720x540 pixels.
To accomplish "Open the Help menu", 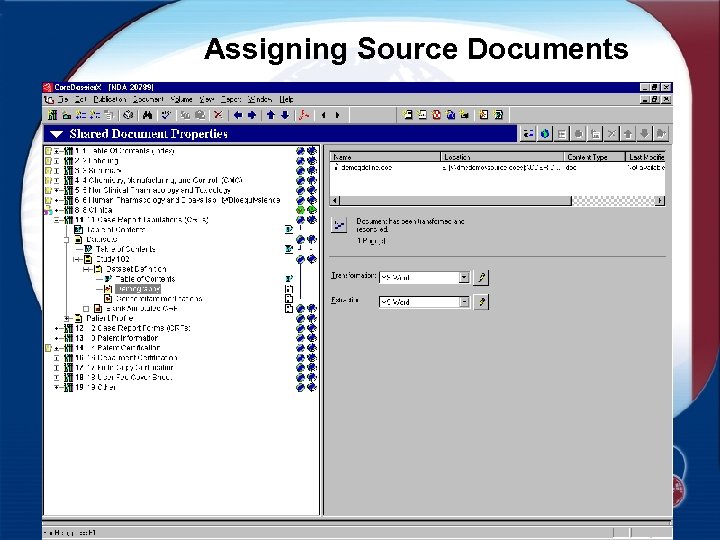I will (x=286, y=99).
